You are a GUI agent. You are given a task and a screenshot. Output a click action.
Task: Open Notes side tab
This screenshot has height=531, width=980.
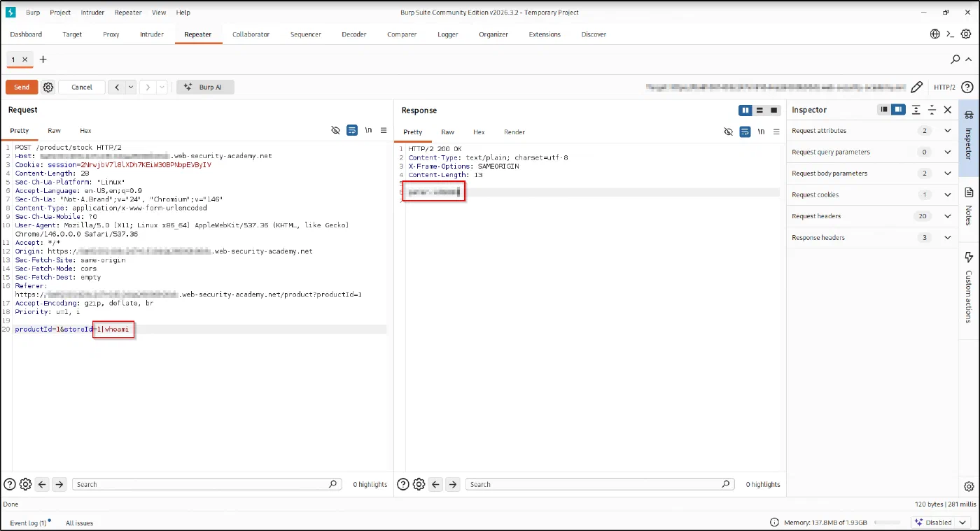pyautogui.click(x=969, y=206)
